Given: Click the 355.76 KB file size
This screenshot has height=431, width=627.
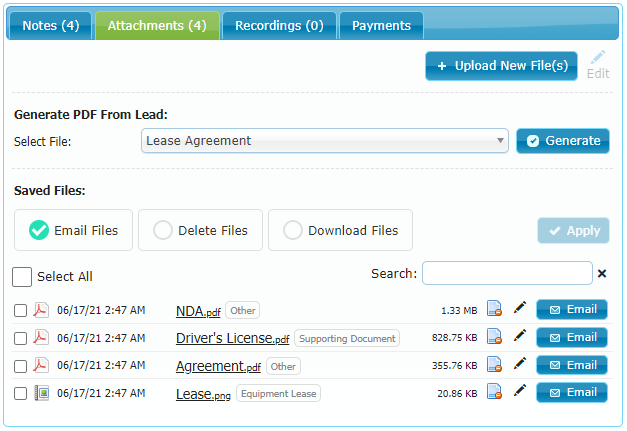Looking at the screenshot, I should [x=455, y=366].
